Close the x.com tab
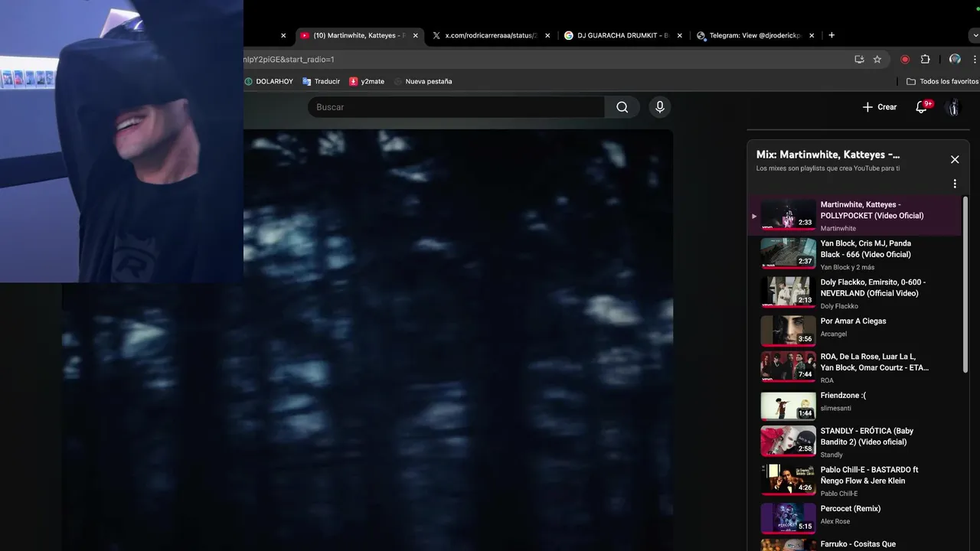 tap(547, 35)
